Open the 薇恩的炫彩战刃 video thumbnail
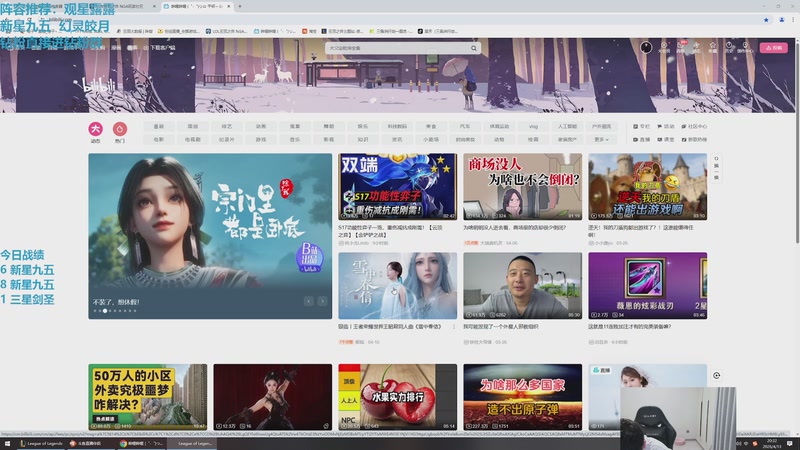This screenshot has height=450, width=800. click(647, 286)
